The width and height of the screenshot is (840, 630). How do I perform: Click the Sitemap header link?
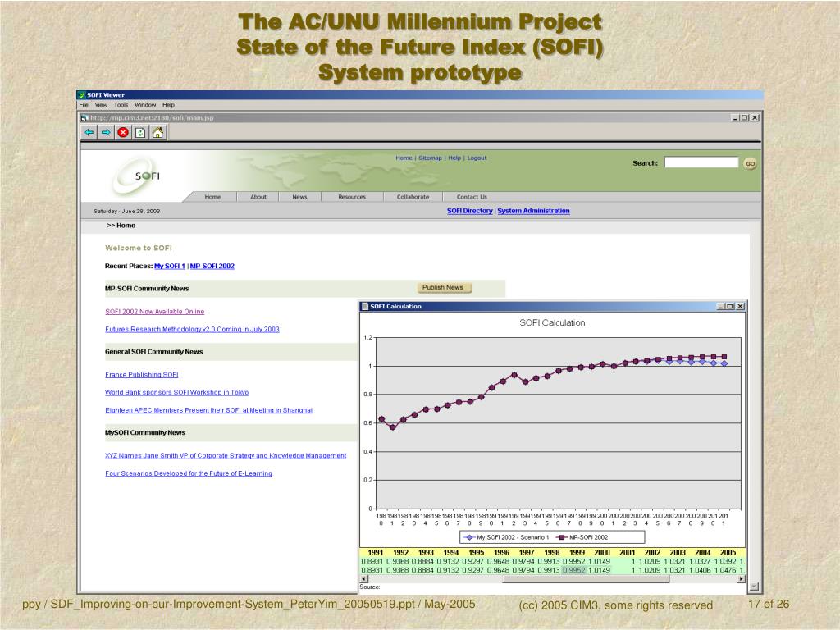click(430, 158)
